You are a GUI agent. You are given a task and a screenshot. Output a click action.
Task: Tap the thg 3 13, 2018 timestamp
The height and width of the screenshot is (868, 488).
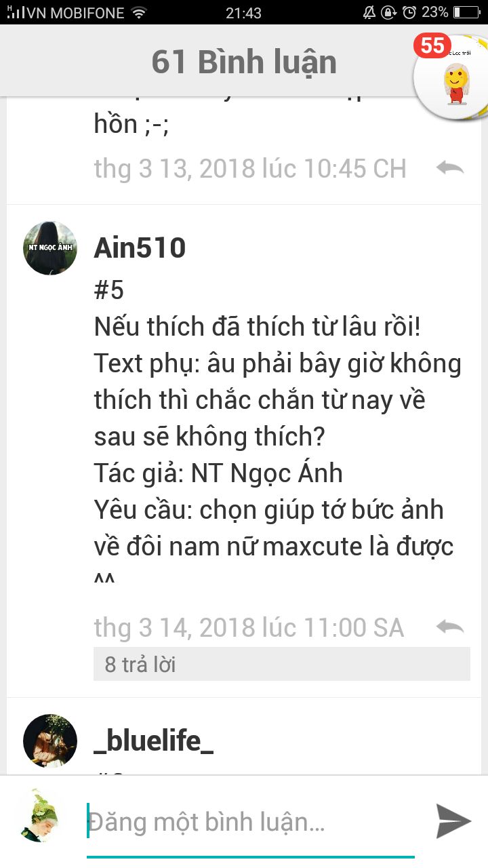click(250, 168)
